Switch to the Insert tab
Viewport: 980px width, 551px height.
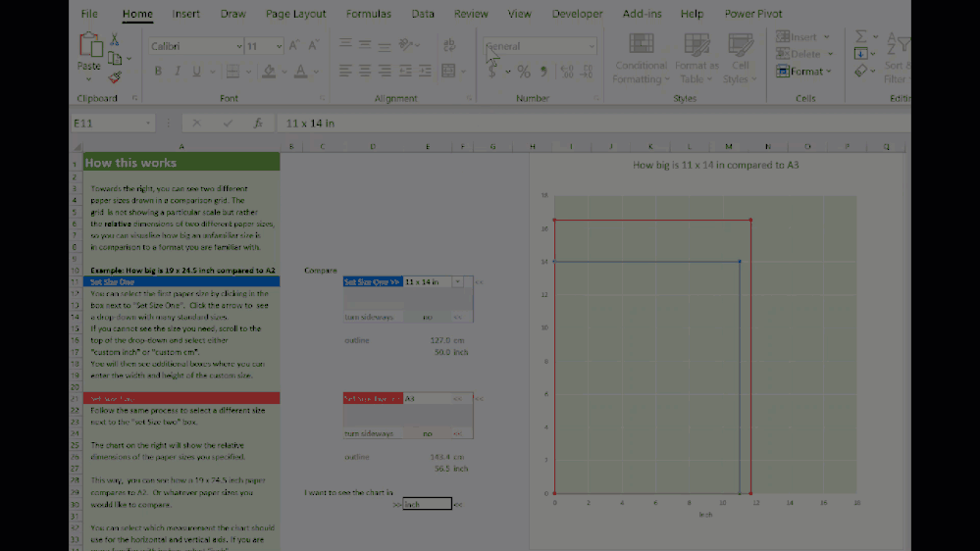pyautogui.click(x=185, y=14)
